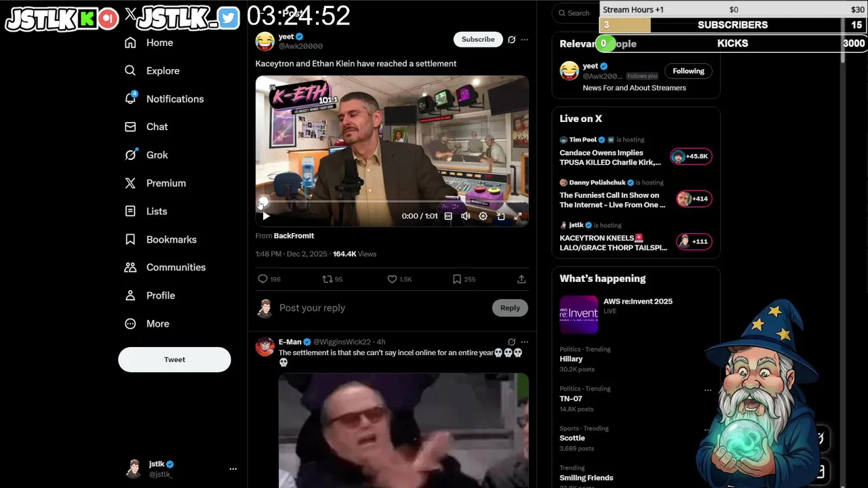Enable picture-in-picture for the video
Viewport: 868px width, 488px height.
(x=500, y=216)
